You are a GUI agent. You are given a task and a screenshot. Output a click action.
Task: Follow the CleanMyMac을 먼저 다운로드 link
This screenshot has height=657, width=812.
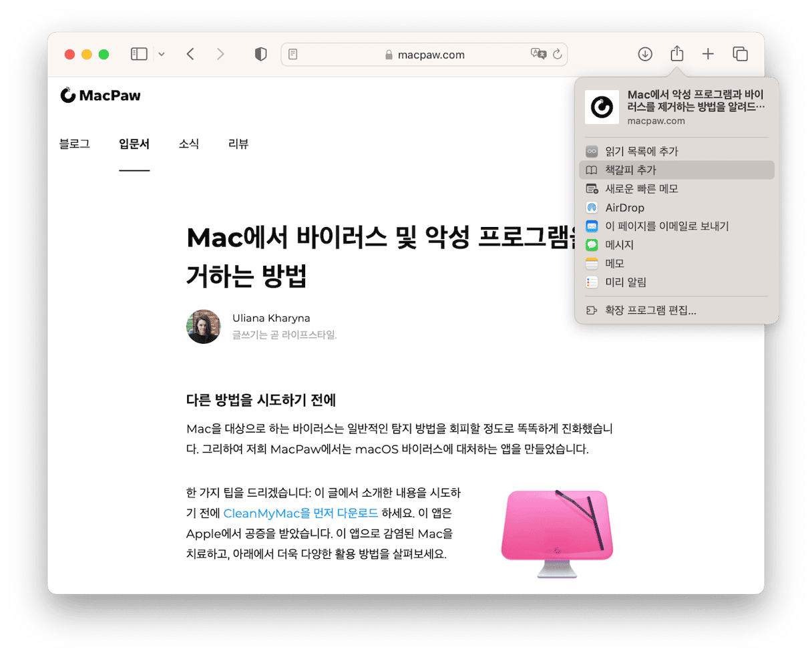(300, 513)
